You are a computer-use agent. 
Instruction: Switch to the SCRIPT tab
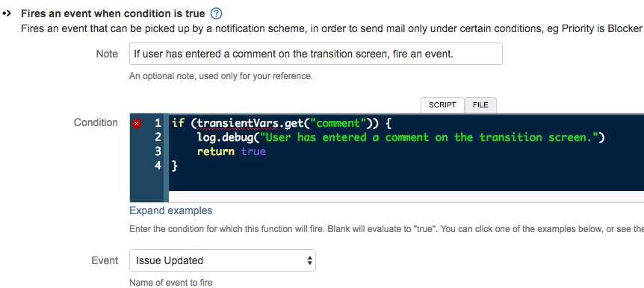tap(442, 105)
